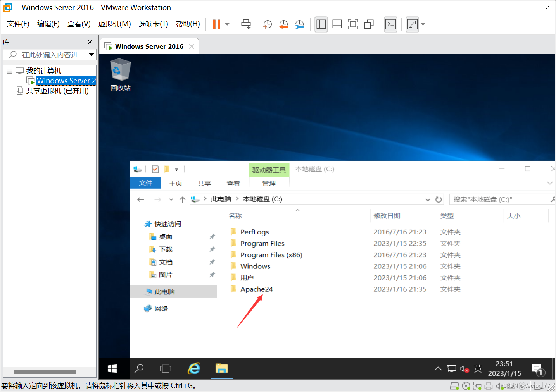Open the guest Windows Start button
The height and width of the screenshot is (392, 556).
[112, 369]
